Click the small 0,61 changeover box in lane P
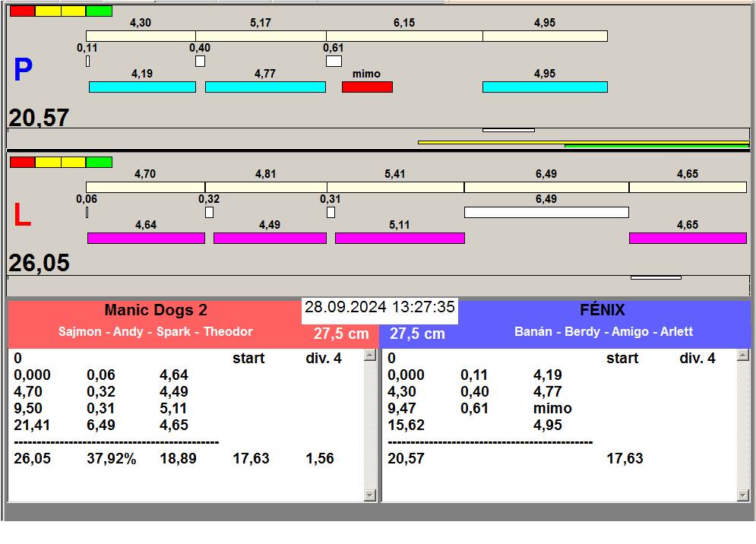Screen dimensions: 756x544 click(334, 61)
